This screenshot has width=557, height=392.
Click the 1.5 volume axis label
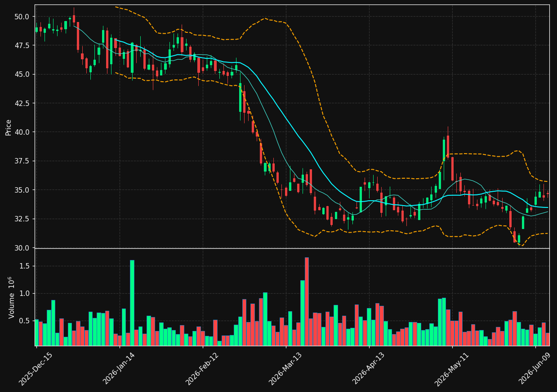tap(24, 266)
